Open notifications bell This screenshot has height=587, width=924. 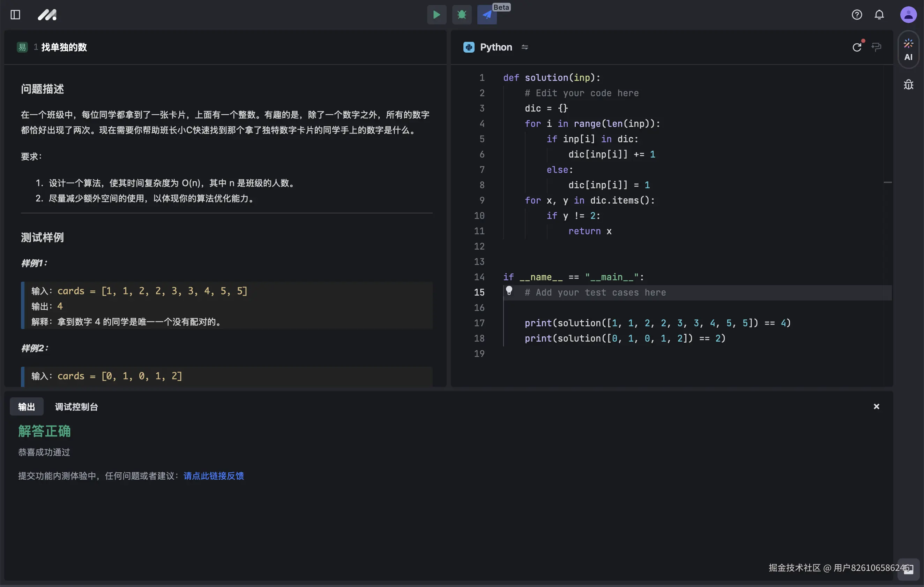[879, 15]
